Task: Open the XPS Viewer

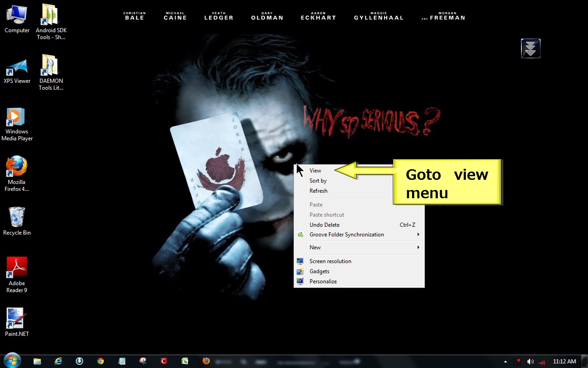Action: (x=17, y=67)
